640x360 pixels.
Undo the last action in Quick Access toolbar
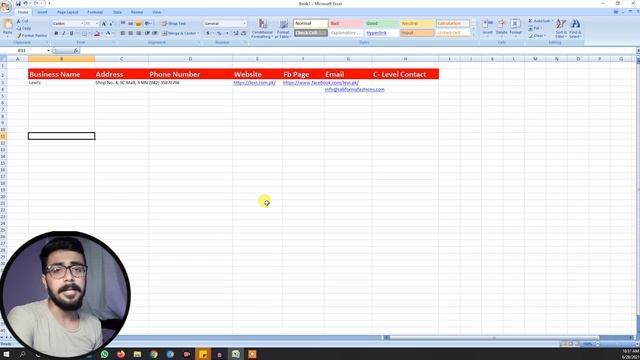point(25,3)
